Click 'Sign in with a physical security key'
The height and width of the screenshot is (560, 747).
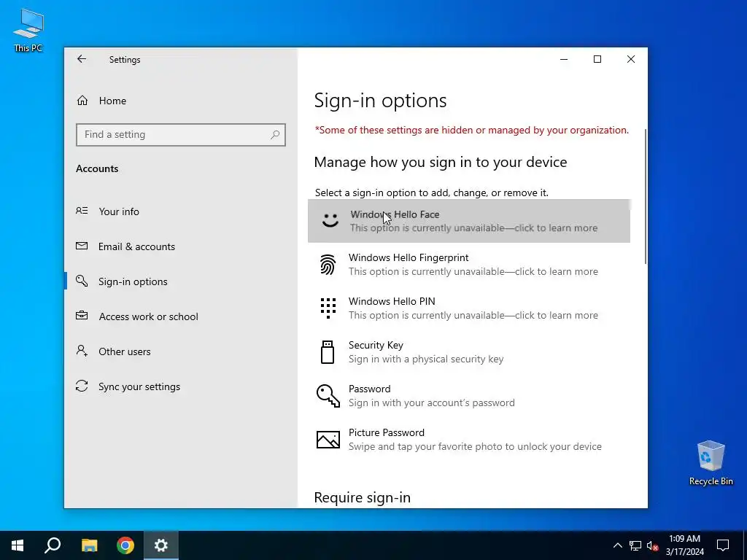426,359
